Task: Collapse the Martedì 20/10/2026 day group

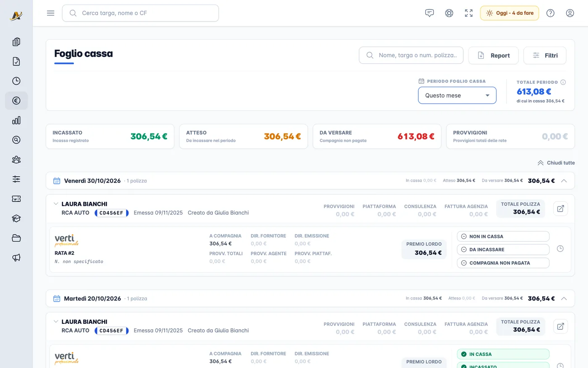Action: pos(564,299)
